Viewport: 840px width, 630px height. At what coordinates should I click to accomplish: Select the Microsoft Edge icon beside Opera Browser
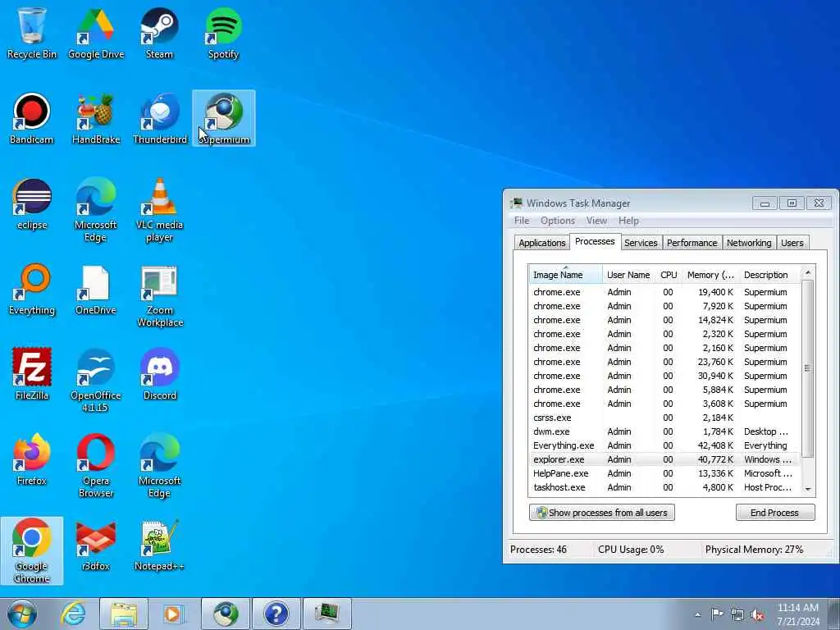pyautogui.click(x=160, y=466)
